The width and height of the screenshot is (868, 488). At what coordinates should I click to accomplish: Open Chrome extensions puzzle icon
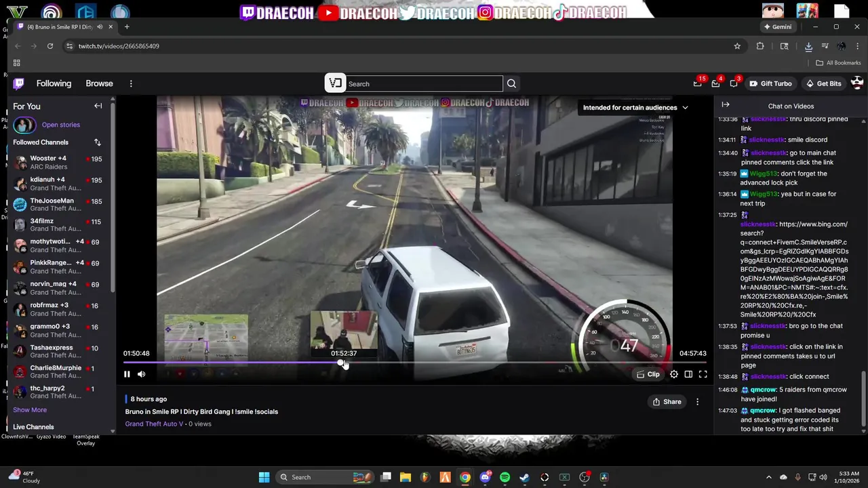(760, 46)
